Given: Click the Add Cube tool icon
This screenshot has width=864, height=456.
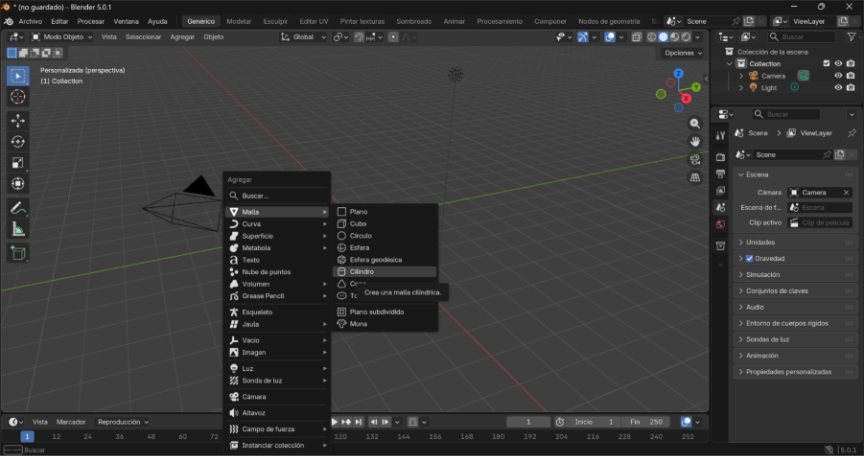Looking at the screenshot, I should point(18,253).
